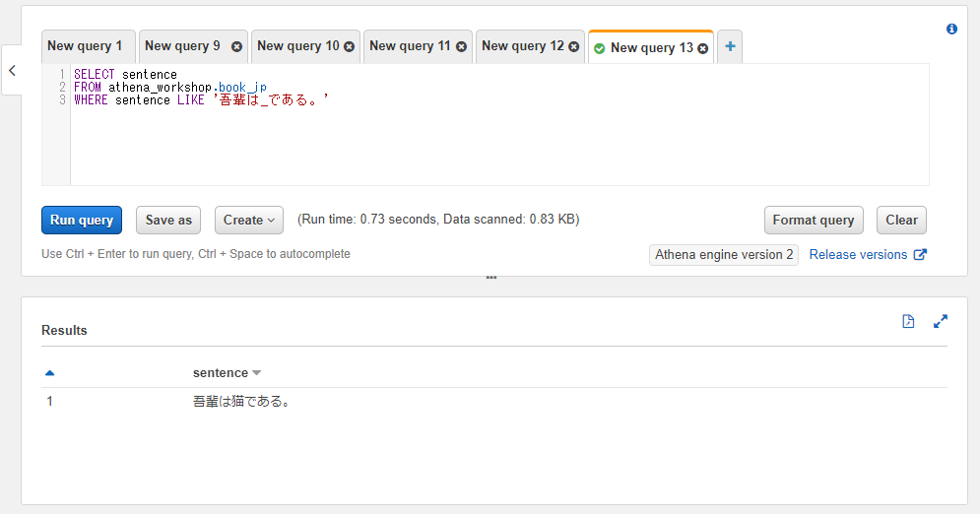Expand results to full screen
Image resolution: width=980 pixels, height=514 pixels.
(940, 321)
